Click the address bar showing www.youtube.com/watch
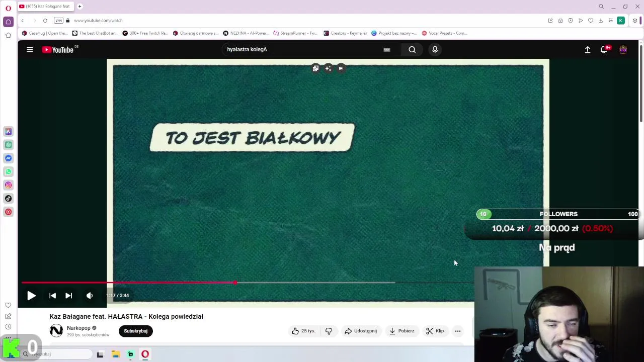644x362 pixels. pos(98,21)
